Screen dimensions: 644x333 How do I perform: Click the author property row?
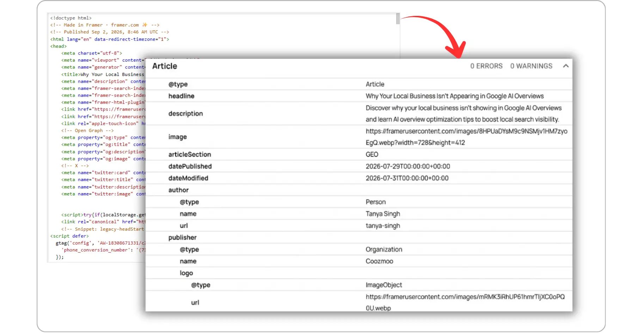point(359,190)
